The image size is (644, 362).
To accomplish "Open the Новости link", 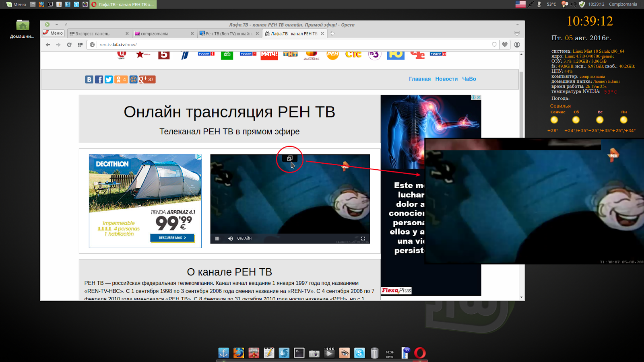I will click(x=446, y=79).
